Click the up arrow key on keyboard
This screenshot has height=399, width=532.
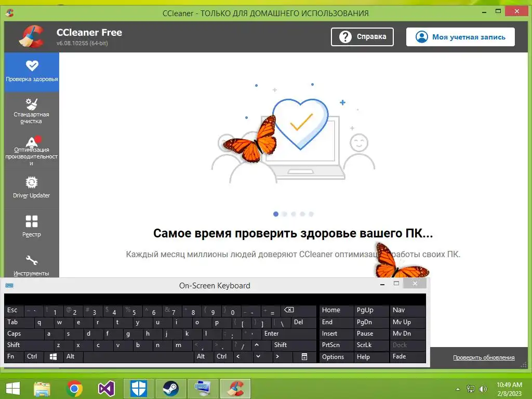pyautogui.click(x=262, y=345)
